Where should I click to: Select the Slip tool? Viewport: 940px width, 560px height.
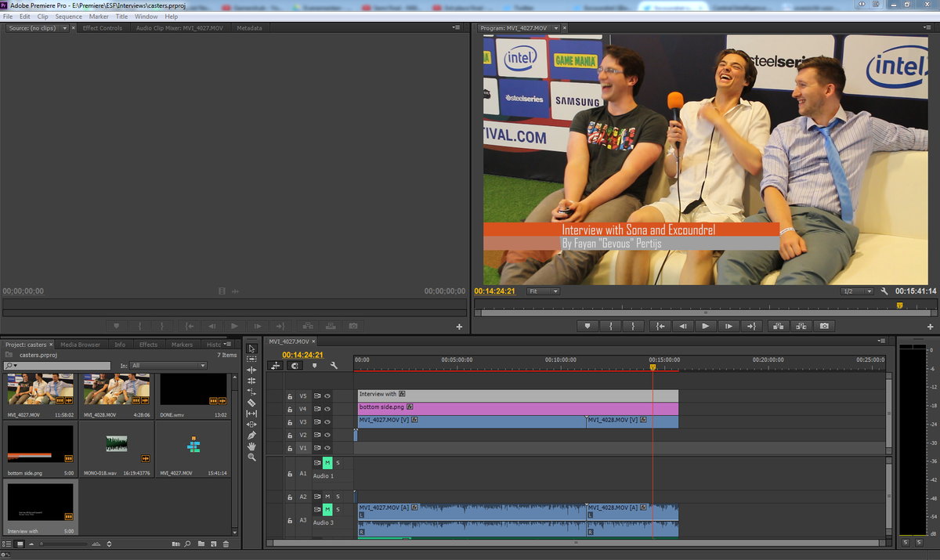pyautogui.click(x=251, y=414)
